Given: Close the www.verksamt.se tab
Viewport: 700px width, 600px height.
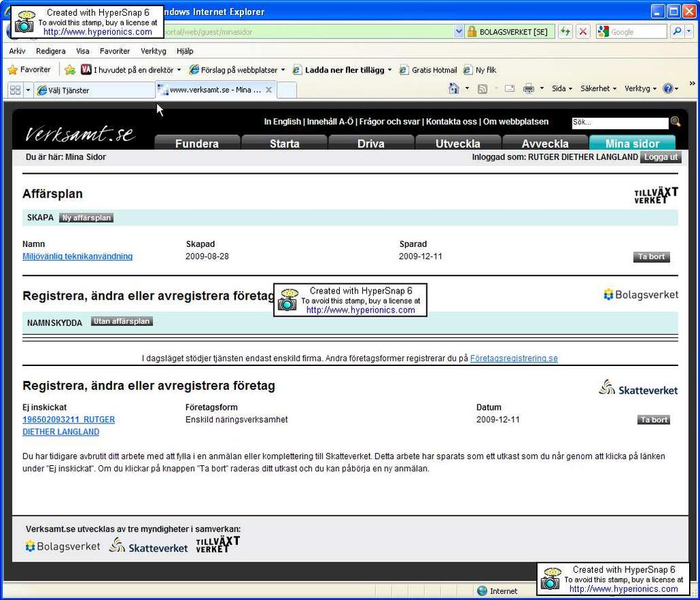Looking at the screenshot, I should (x=269, y=90).
